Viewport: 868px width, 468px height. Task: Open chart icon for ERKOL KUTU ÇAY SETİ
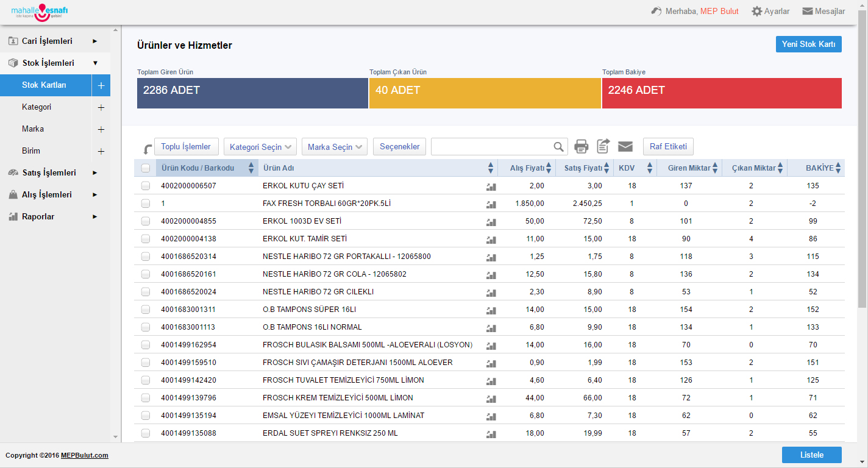[x=491, y=186]
